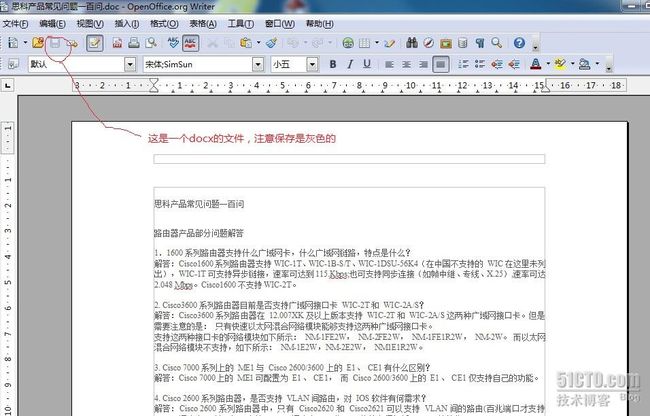Align text right
Image resolution: width=650 pixels, height=416 pixels.
click(423, 64)
